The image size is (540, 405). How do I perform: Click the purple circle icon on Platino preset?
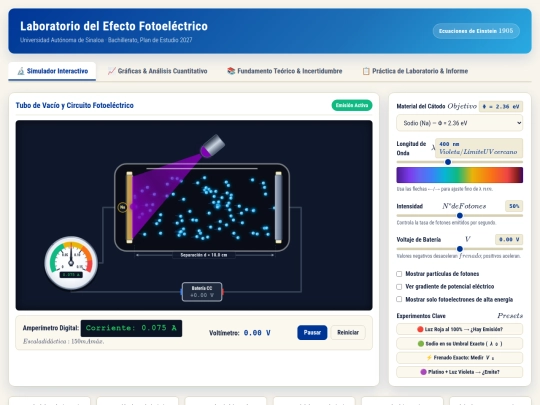pyautogui.click(x=424, y=372)
